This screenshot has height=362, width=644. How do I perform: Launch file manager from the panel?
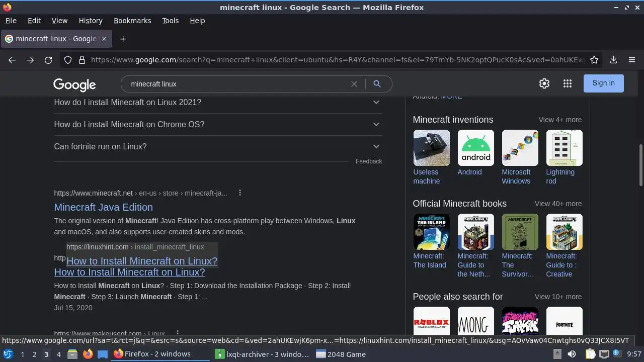coord(72,354)
